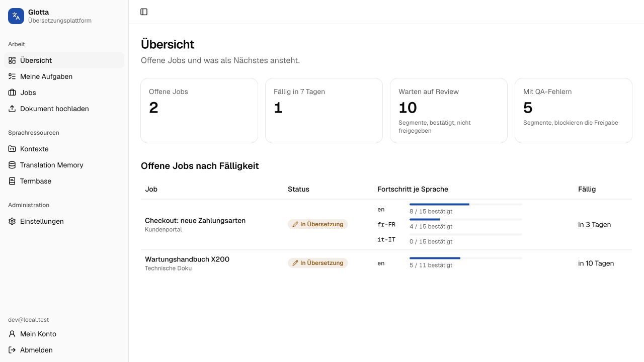Navigate to Translation Memory
The width and height of the screenshot is (644, 362).
tap(64, 165)
